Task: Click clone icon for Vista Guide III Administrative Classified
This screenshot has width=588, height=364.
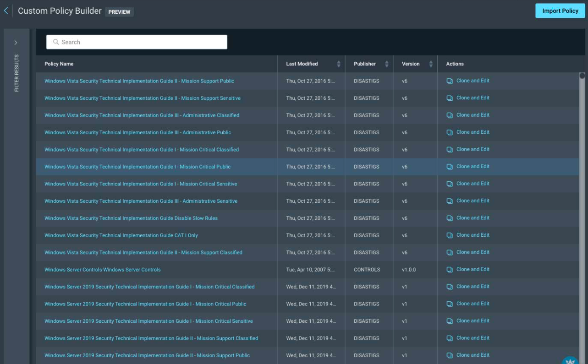Action: [x=450, y=115]
